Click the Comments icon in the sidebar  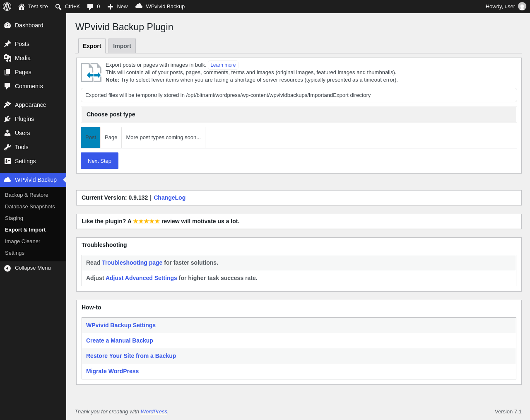coord(7,86)
